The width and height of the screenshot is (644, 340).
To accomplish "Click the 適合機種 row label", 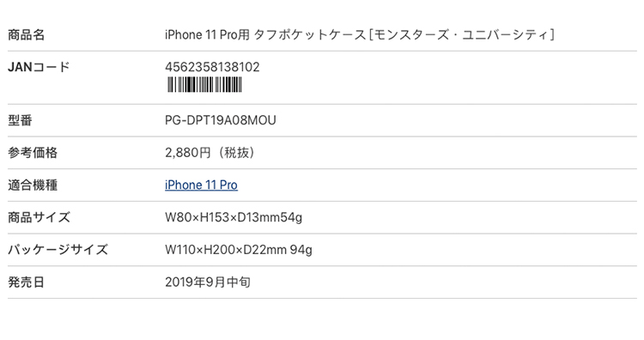I will tap(33, 185).
